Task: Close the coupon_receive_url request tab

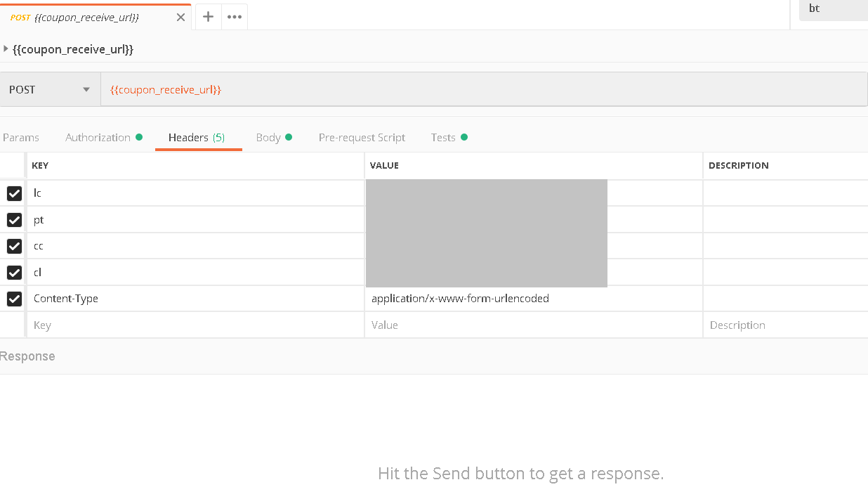Action: [x=180, y=16]
